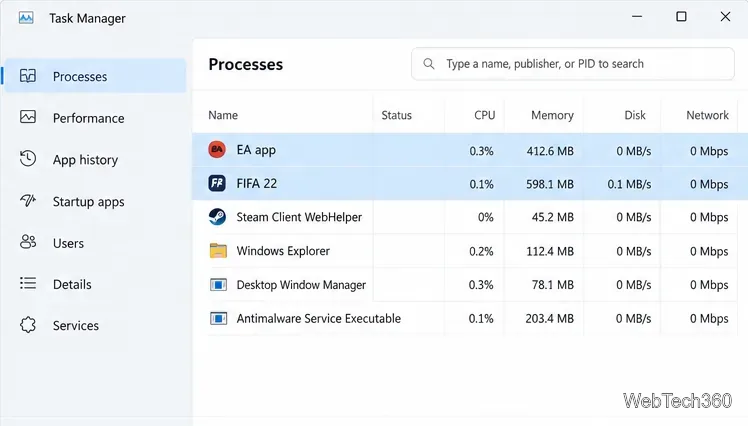Click the EA app red logo icon
748x426 pixels.
click(x=217, y=150)
